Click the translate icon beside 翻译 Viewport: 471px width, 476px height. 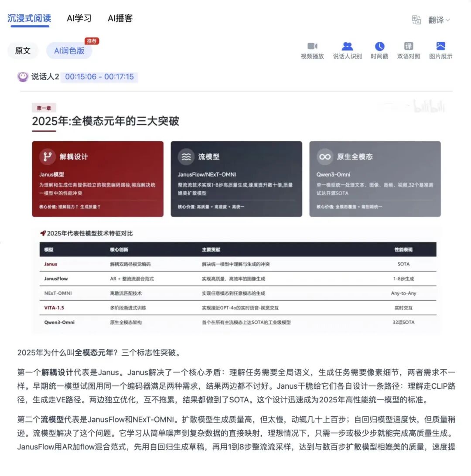[x=416, y=20]
